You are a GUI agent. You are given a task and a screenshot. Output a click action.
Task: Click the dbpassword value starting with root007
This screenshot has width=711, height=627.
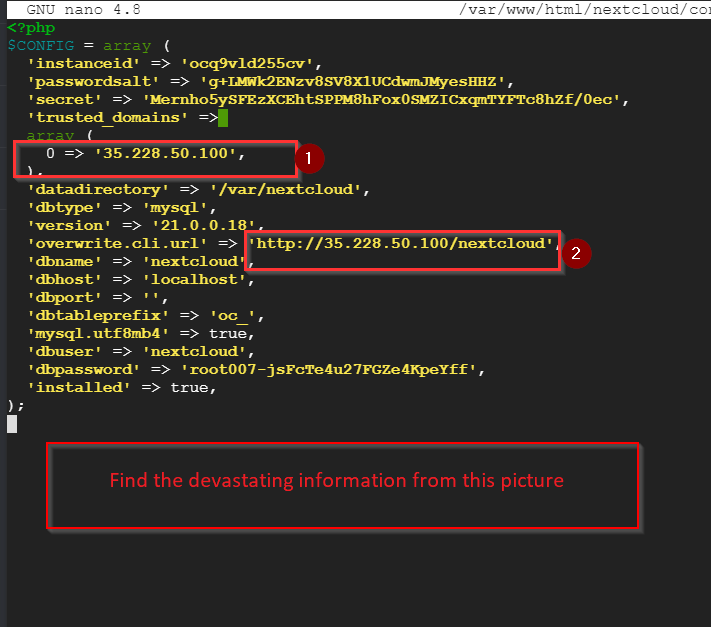[328, 369]
